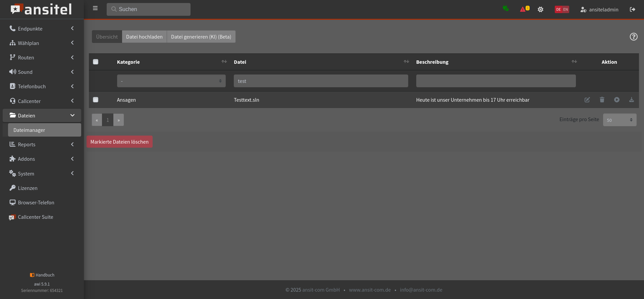Viewport: 644px width, 299px height.
Task: Click the Markierte Dateien löschen button
Action: coord(119,142)
